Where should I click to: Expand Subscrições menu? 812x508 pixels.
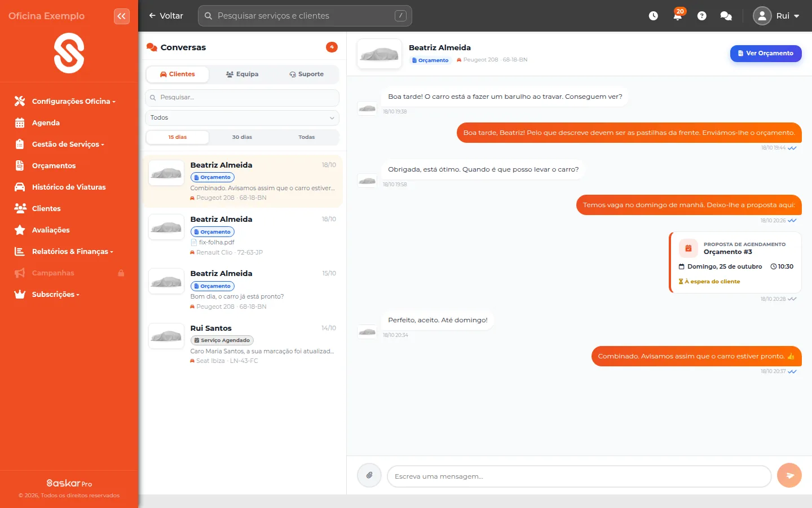pyautogui.click(x=55, y=294)
